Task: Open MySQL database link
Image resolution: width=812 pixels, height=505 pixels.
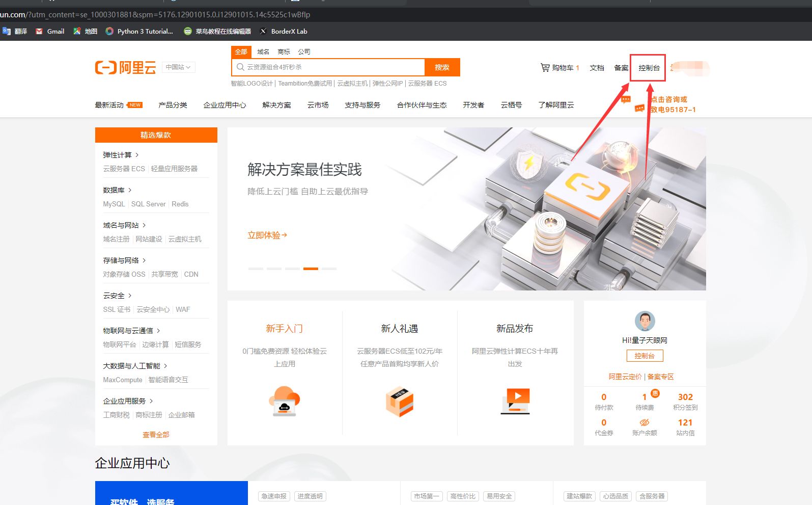Action: [114, 204]
